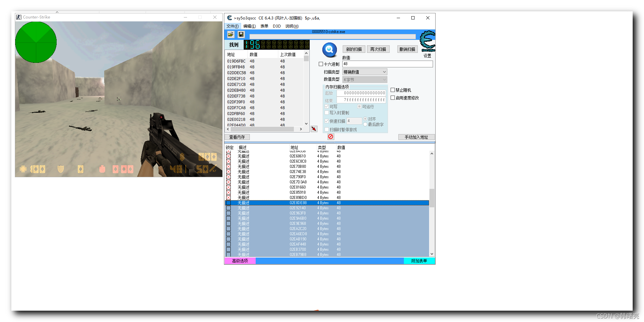Viewport: 644px width, 322px height.
Task: Open the D3D menu
Action: [x=277, y=26]
